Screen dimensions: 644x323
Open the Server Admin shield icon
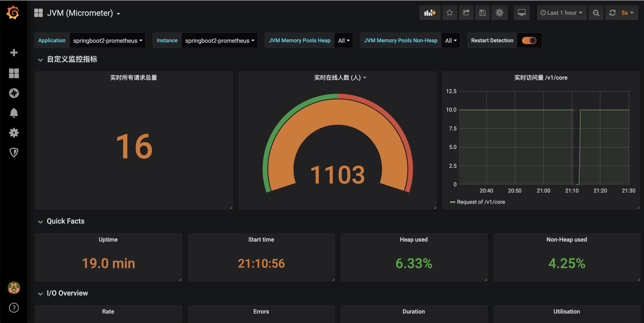14,152
